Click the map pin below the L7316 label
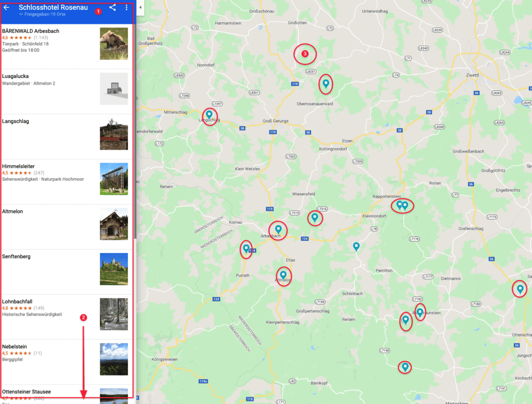This screenshot has width=532, height=404. tap(315, 217)
